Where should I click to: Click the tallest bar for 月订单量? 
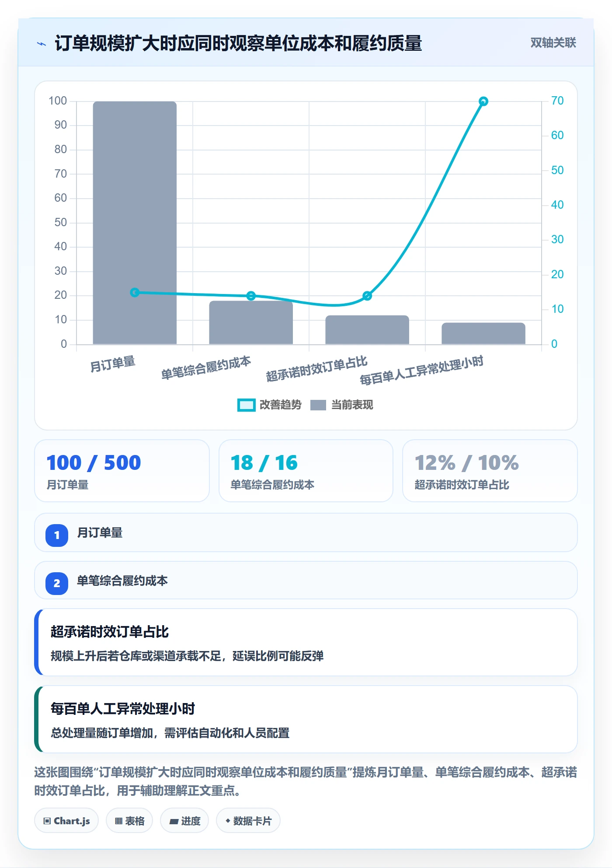[135, 223]
